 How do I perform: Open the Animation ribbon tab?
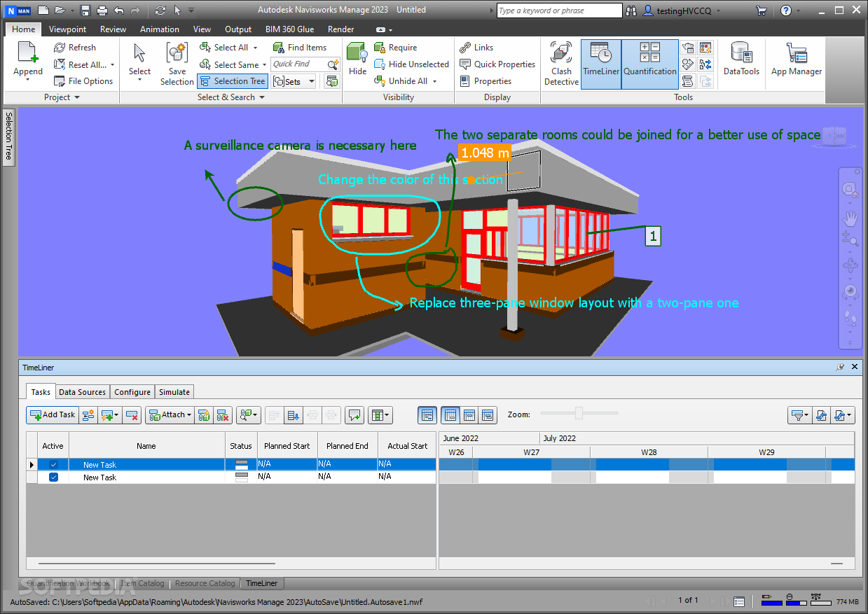point(160,29)
